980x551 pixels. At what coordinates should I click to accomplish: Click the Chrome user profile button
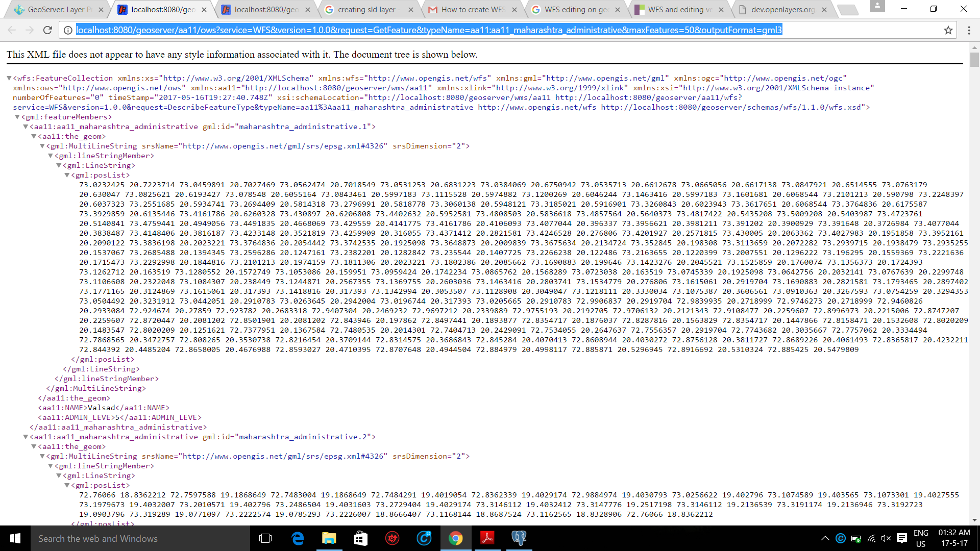click(x=877, y=6)
